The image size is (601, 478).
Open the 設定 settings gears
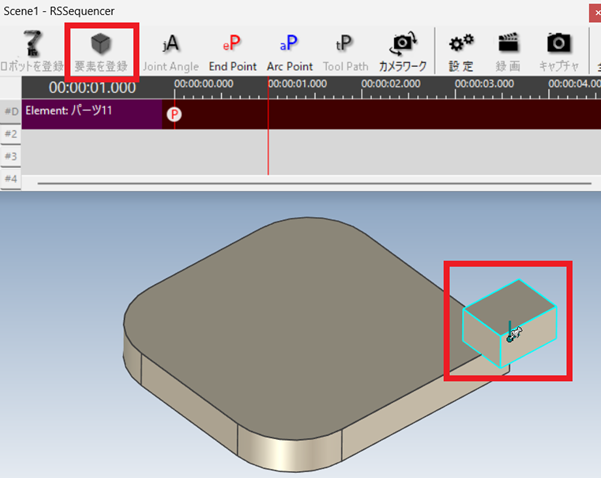[461, 50]
